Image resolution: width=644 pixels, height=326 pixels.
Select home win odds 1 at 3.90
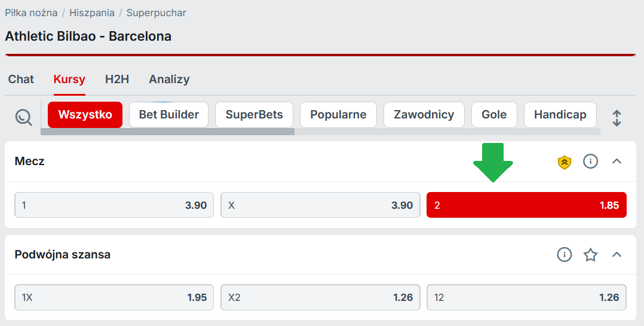tap(114, 205)
